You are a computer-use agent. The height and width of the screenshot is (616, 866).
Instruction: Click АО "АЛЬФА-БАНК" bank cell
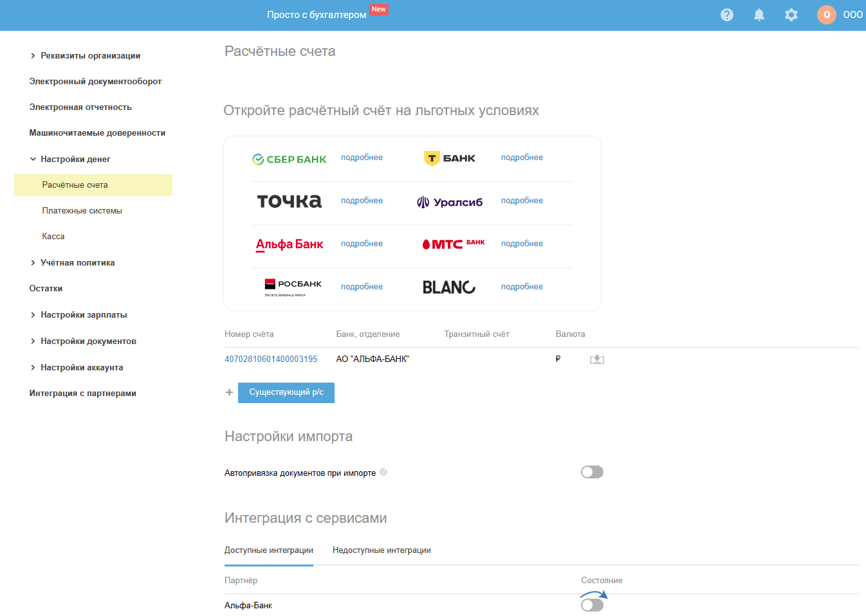[x=373, y=359]
